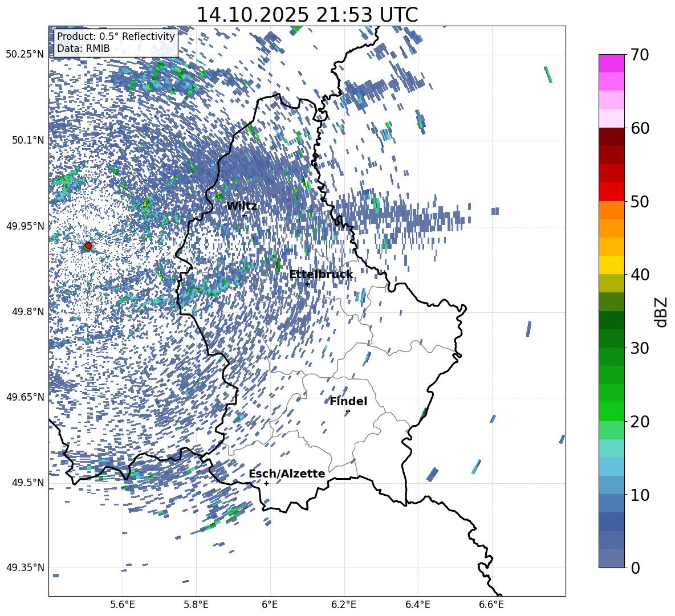Click the 30 value on colorbar

[640, 348]
